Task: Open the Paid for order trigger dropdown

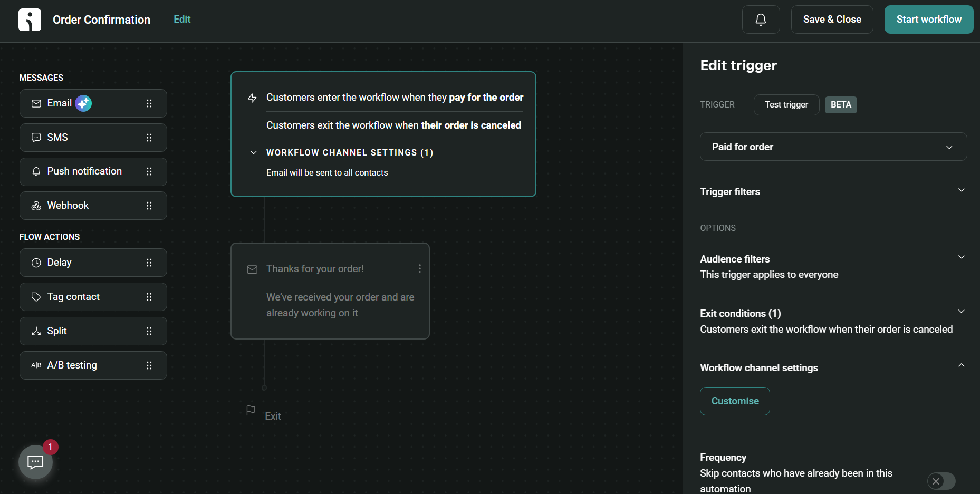Action: coord(833,147)
